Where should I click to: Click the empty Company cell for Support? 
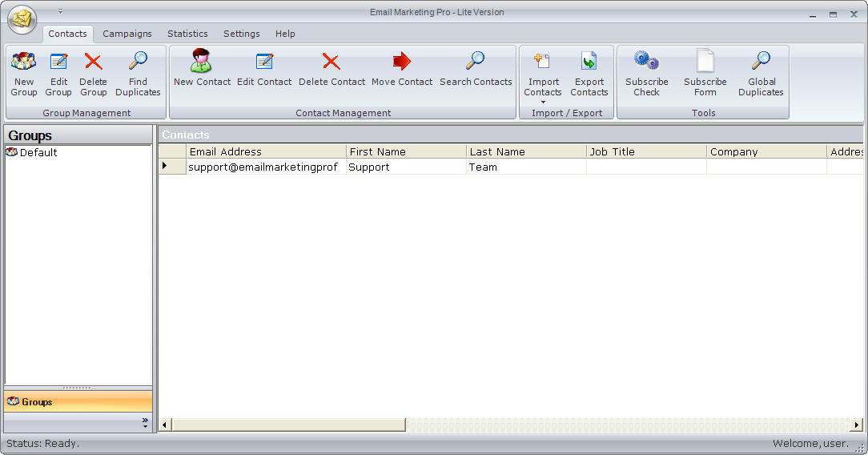click(x=766, y=167)
